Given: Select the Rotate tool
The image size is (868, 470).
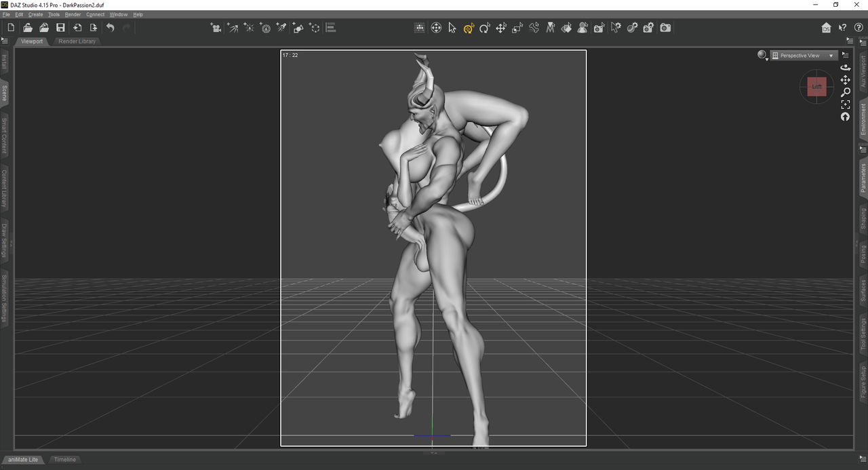Looking at the screenshot, I should (x=485, y=28).
